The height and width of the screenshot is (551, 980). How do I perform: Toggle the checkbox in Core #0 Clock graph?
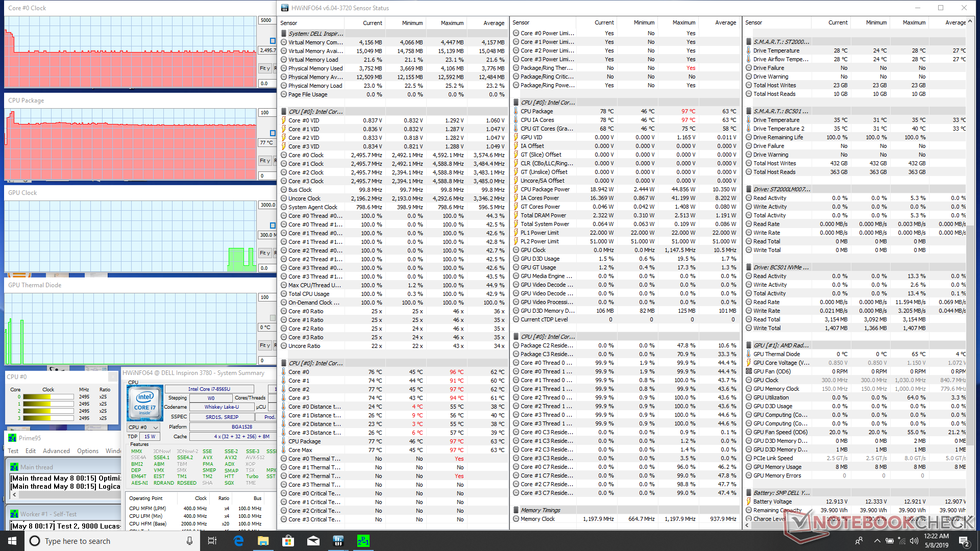tap(273, 41)
